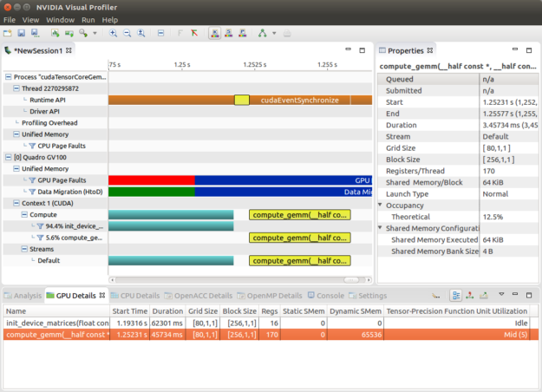Click the collapse all rows icon
The width and height of the screenshot is (542, 392).
160,33
